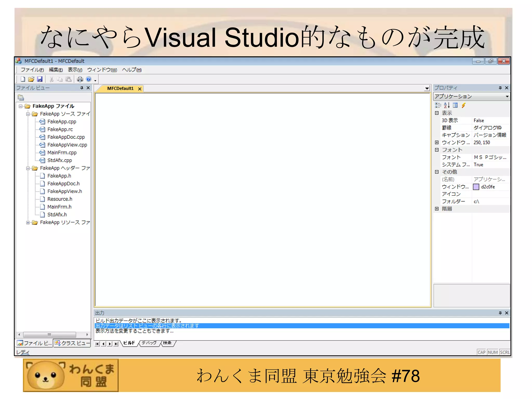Click the Property pages icon
Viewport: 532px width, 399px height.
click(455, 105)
